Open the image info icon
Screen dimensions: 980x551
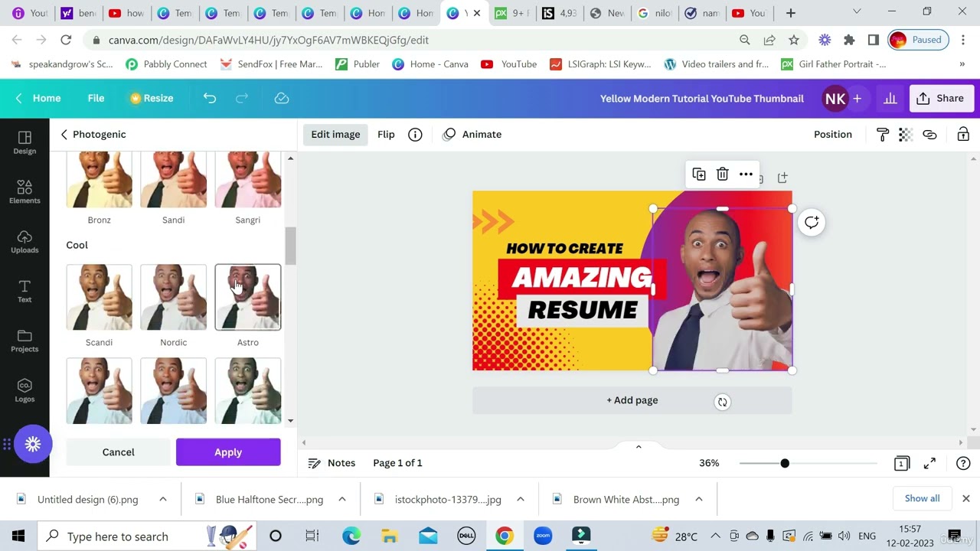click(x=415, y=135)
